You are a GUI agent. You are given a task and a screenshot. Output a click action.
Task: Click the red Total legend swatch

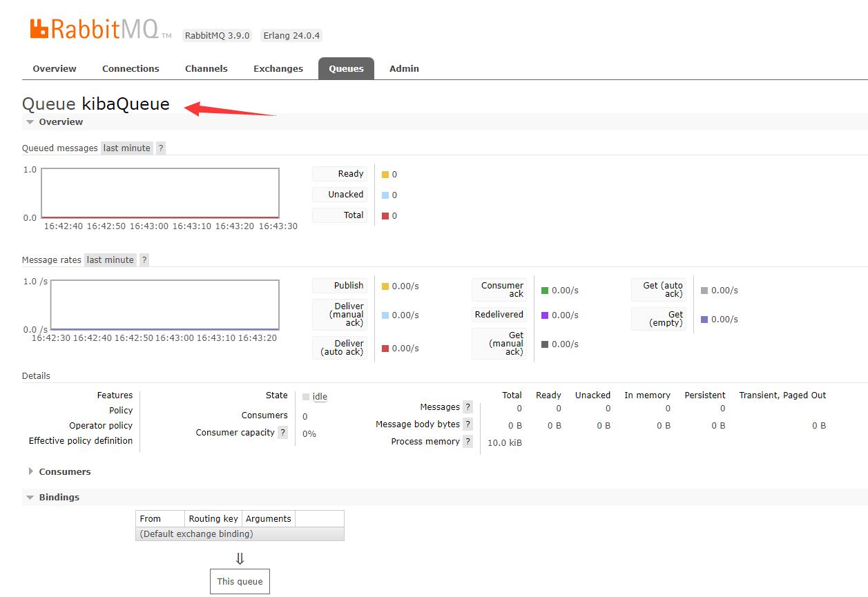pyautogui.click(x=385, y=216)
